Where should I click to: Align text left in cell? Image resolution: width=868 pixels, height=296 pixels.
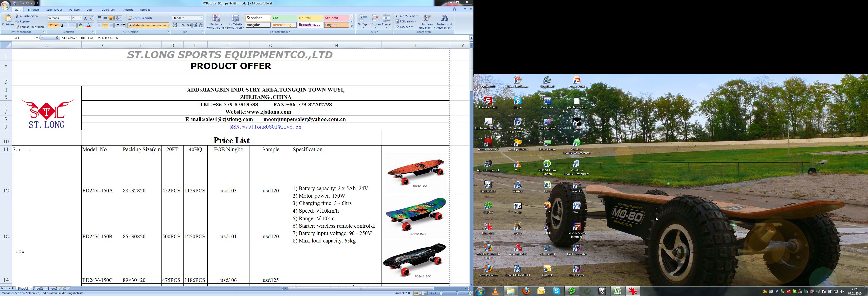[x=100, y=25]
